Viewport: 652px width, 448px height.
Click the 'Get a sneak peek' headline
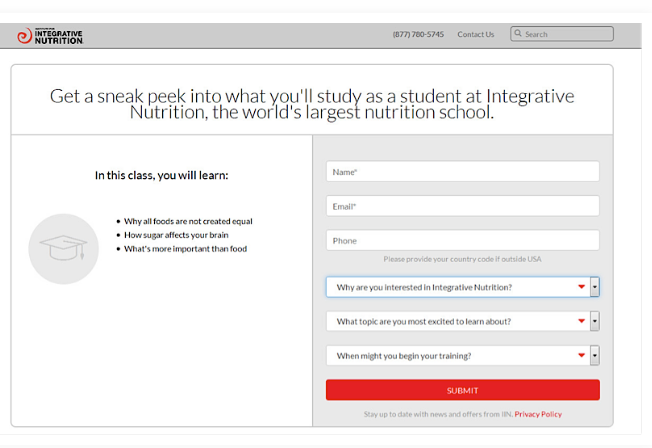(312, 104)
